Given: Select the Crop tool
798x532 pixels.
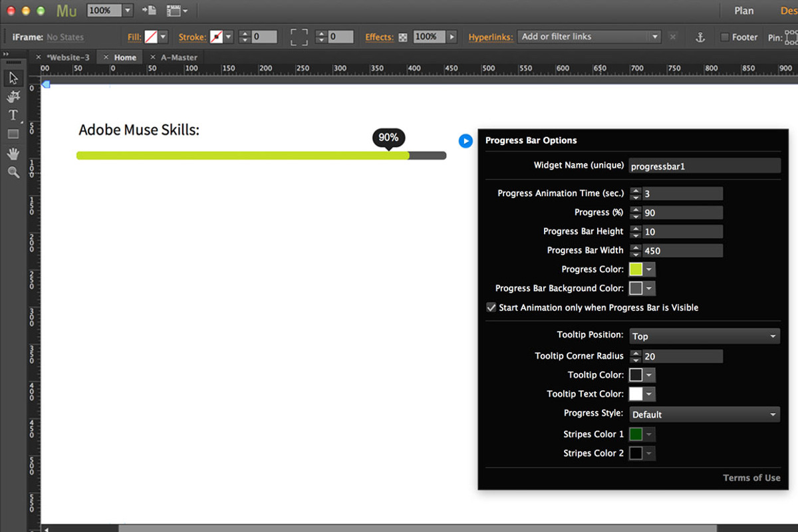Looking at the screenshot, I should point(13,97).
